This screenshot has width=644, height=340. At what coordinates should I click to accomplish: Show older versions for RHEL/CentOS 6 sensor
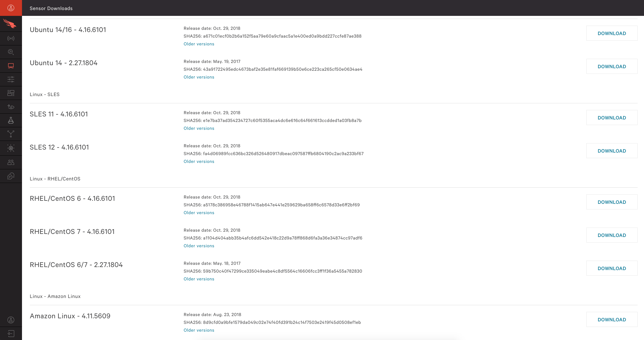[199, 213]
